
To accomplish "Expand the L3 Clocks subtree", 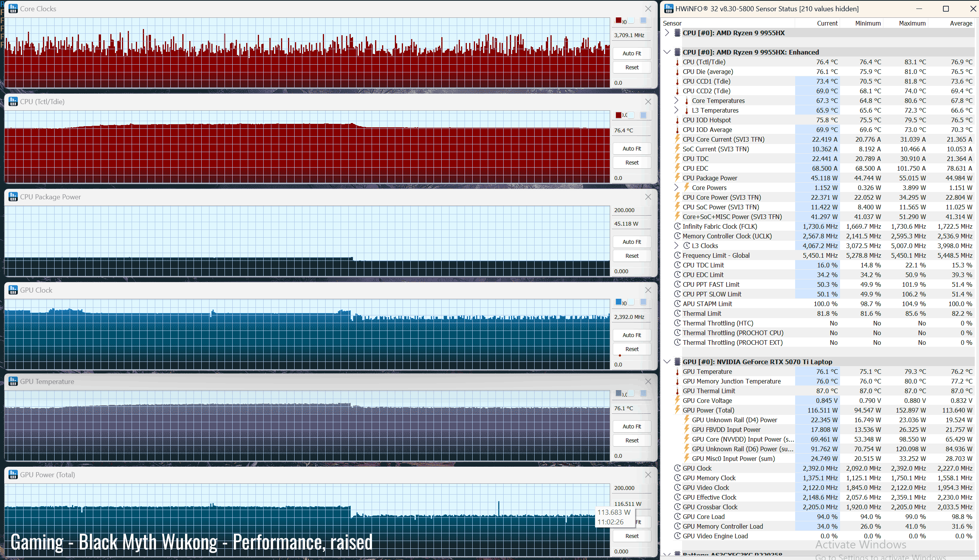I will (676, 246).
